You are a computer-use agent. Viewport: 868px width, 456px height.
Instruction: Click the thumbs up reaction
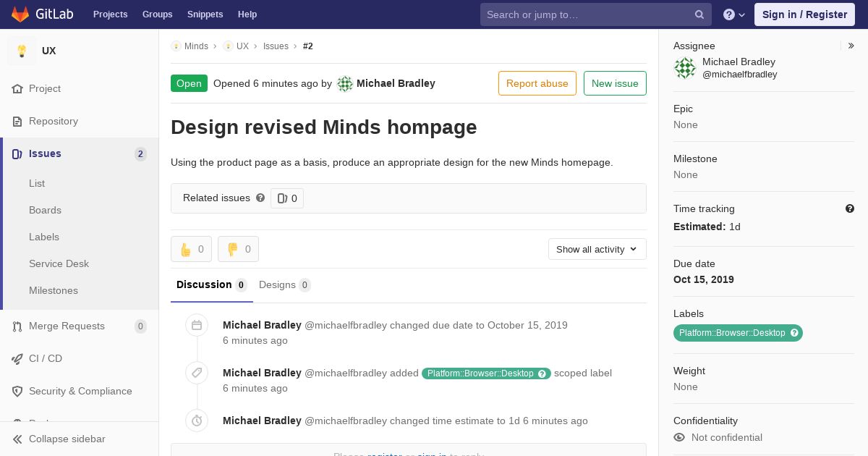pos(191,249)
